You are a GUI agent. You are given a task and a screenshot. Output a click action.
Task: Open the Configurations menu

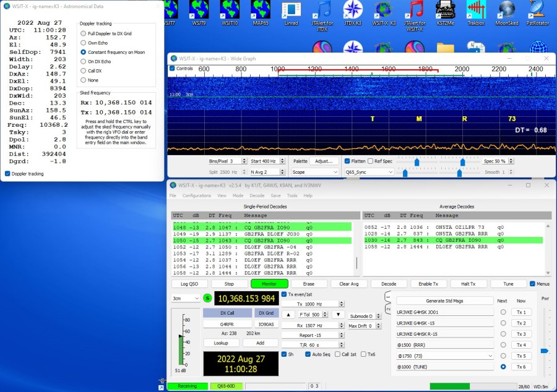196,195
